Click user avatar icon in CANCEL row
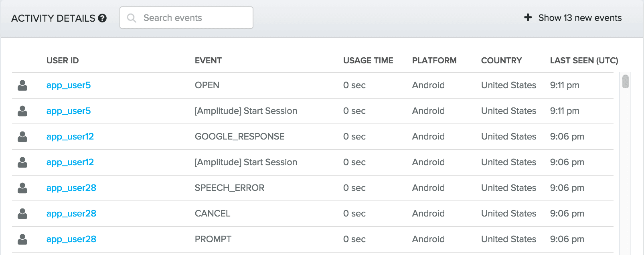 (x=22, y=214)
